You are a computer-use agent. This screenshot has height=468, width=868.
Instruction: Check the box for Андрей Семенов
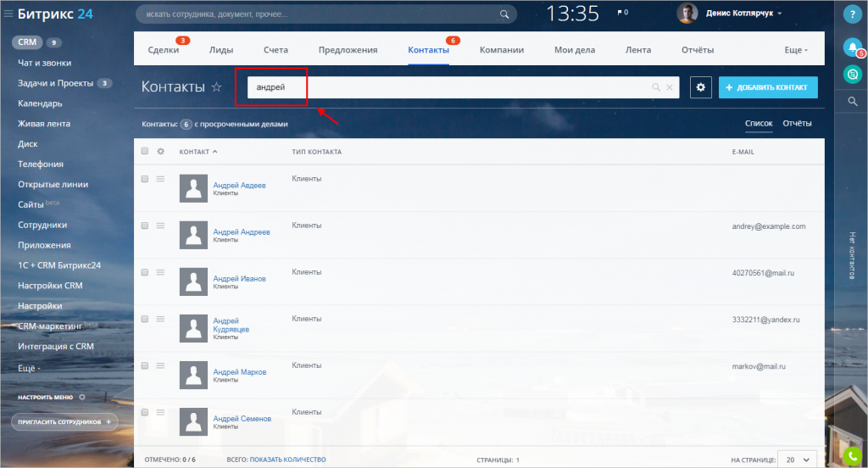coord(144,412)
